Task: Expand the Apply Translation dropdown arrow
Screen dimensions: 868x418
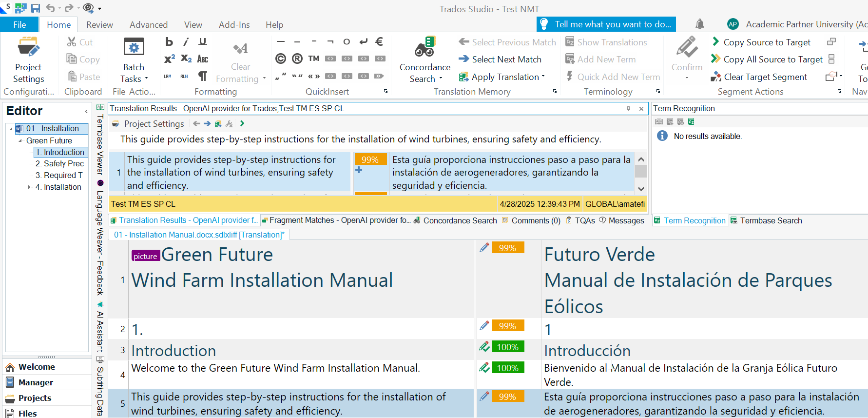Action: pyautogui.click(x=543, y=77)
